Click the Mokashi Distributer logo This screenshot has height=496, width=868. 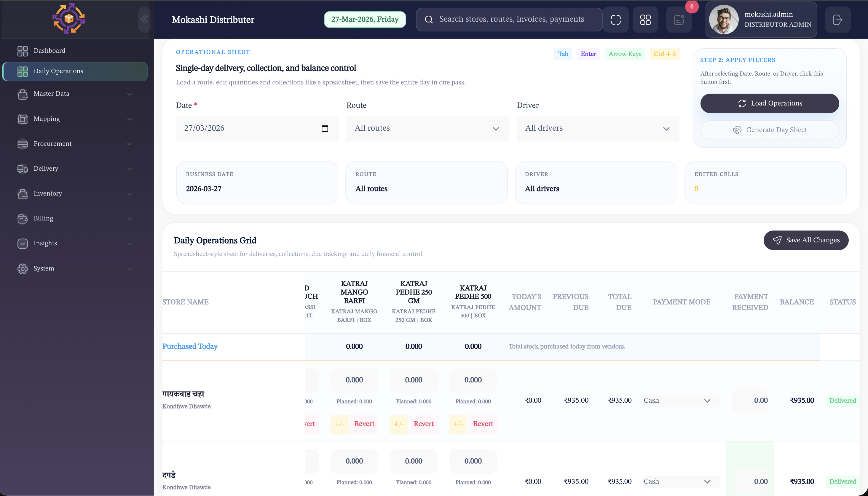[x=69, y=18]
